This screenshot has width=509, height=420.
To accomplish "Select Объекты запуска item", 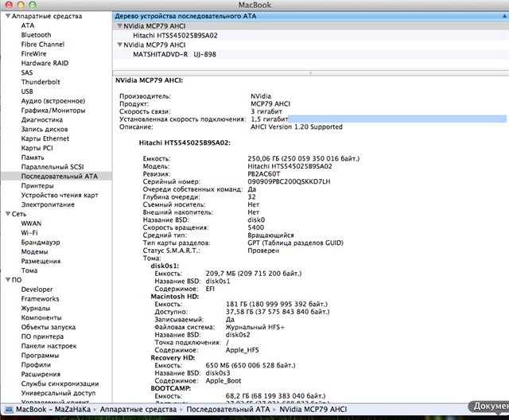I will (49, 327).
